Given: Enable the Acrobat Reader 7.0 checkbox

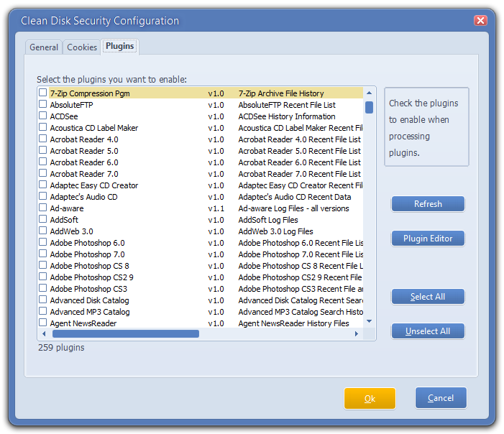Looking at the screenshot, I should pyautogui.click(x=42, y=173).
